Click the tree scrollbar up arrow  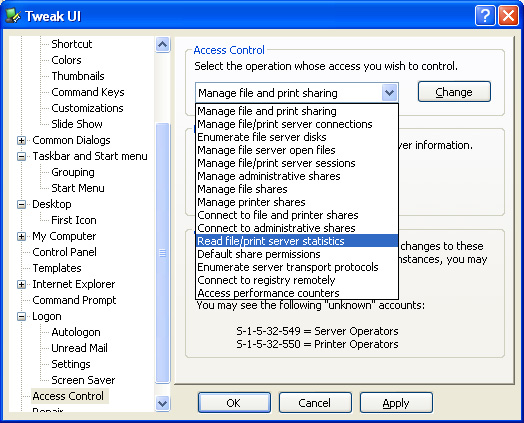pyautogui.click(x=163, y=44)
